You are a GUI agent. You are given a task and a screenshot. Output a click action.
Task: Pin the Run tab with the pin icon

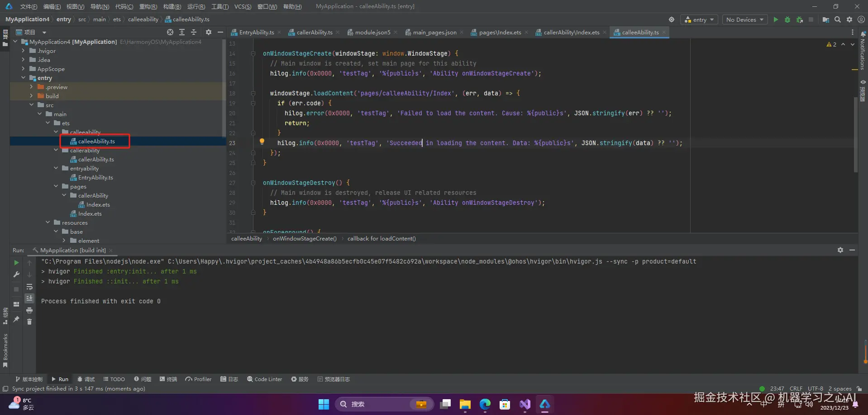16,319
